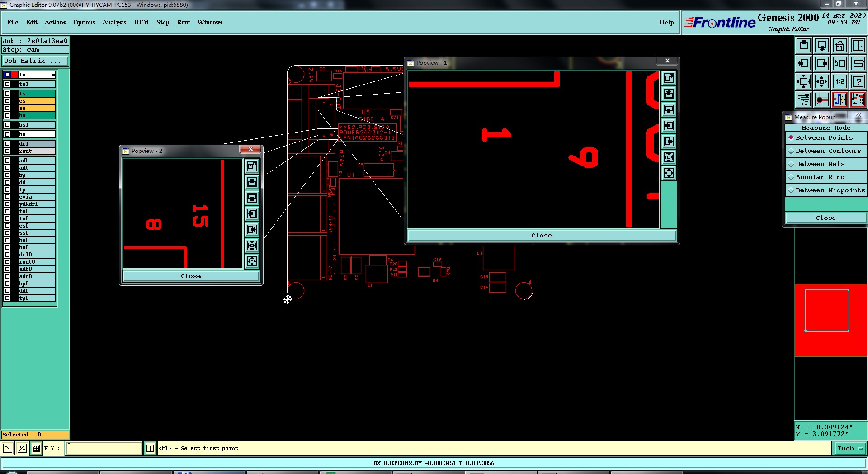Screen dimensions: 868x474
Task: Select the layer name adb
Action: (37, 161)
